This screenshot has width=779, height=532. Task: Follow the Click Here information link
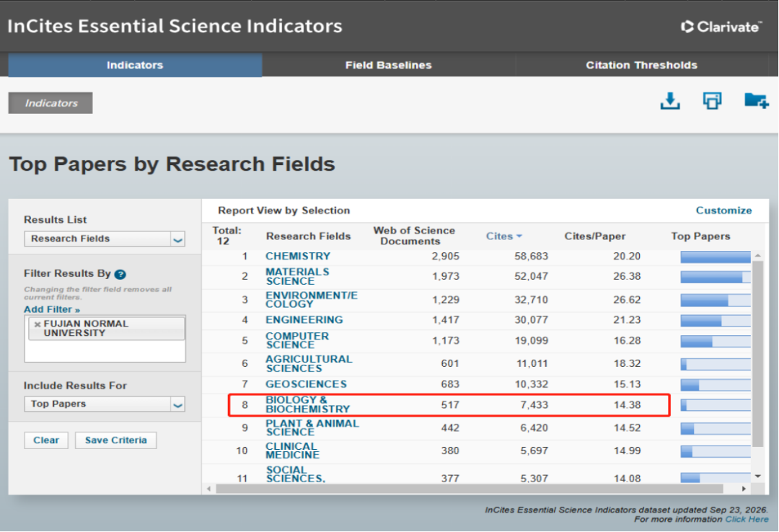click(747, 519)
